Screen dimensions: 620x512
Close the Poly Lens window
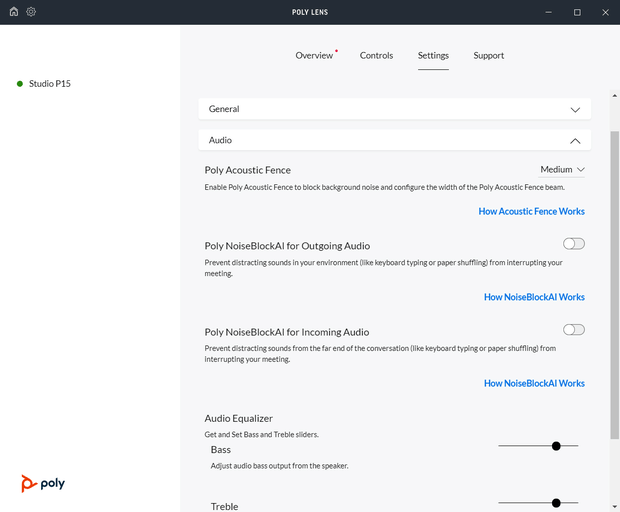[x=605, y=12]
